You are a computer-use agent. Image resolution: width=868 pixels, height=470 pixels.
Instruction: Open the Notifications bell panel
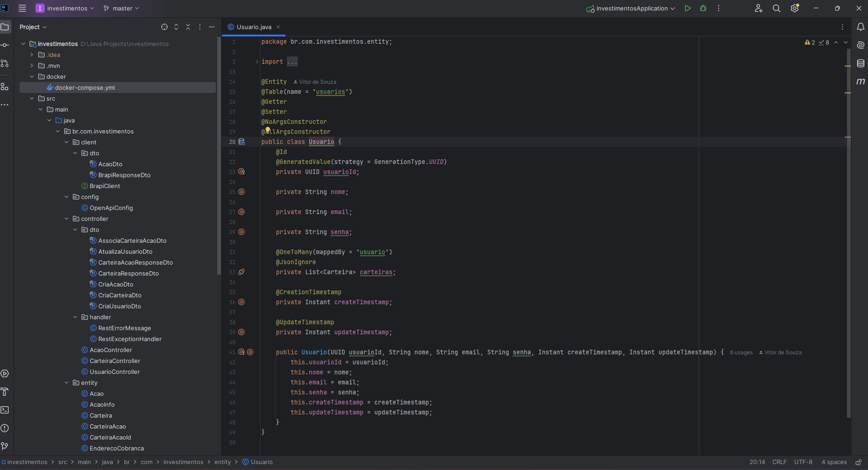pyautogui.click(x=860, y=27)
